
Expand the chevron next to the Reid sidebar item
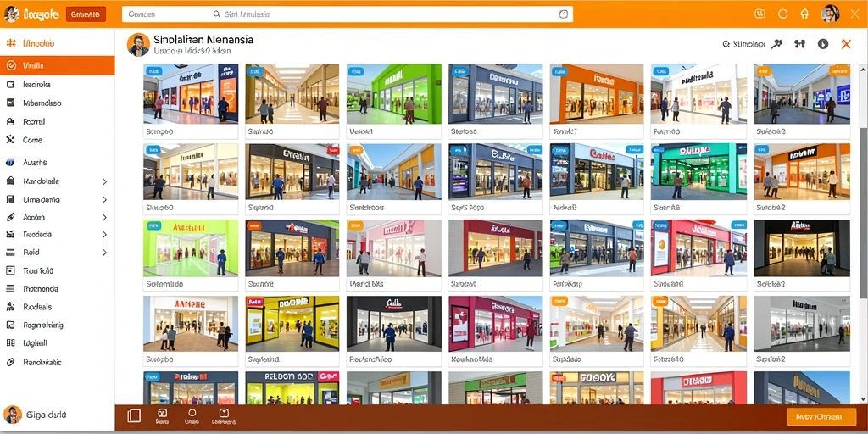pyautogui.click(x=104, y=253)
